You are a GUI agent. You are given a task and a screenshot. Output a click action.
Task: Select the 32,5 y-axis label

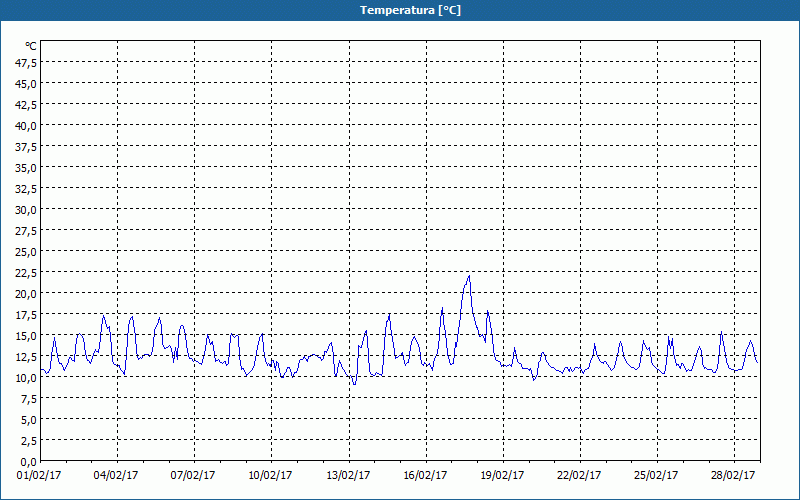point(27,189)
